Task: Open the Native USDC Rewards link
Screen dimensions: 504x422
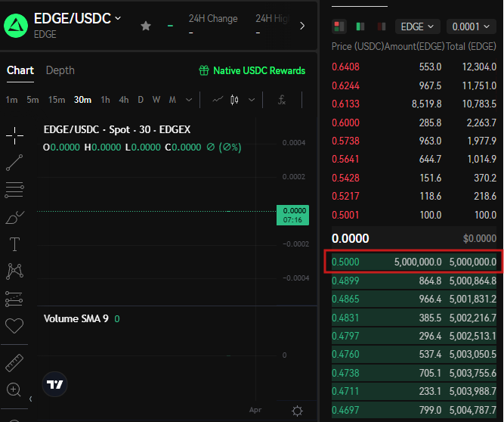Action: [259, 70]
